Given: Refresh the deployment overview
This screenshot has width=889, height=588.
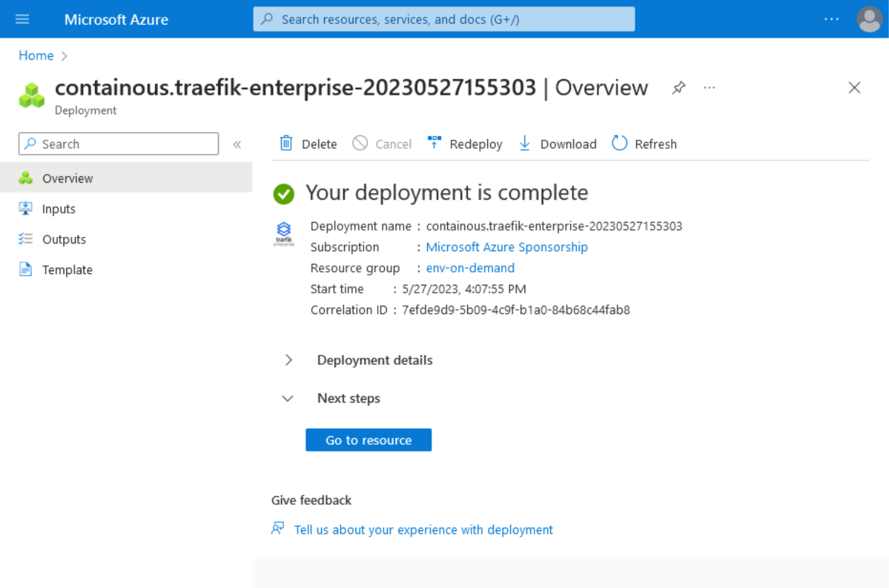Looking at the screenshot, I should pos(644,144).
